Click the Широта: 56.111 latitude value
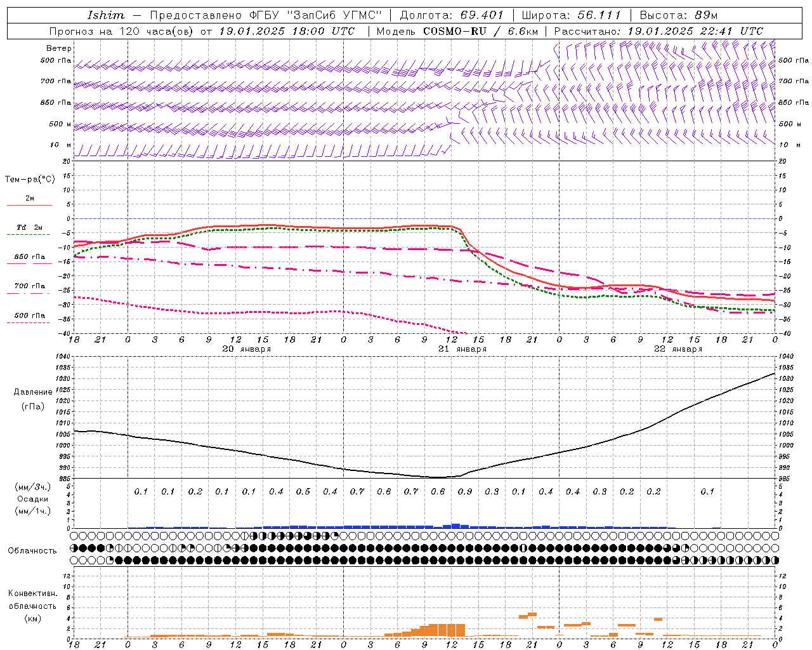This screenshot has width=812, height=650. [571, 15]
